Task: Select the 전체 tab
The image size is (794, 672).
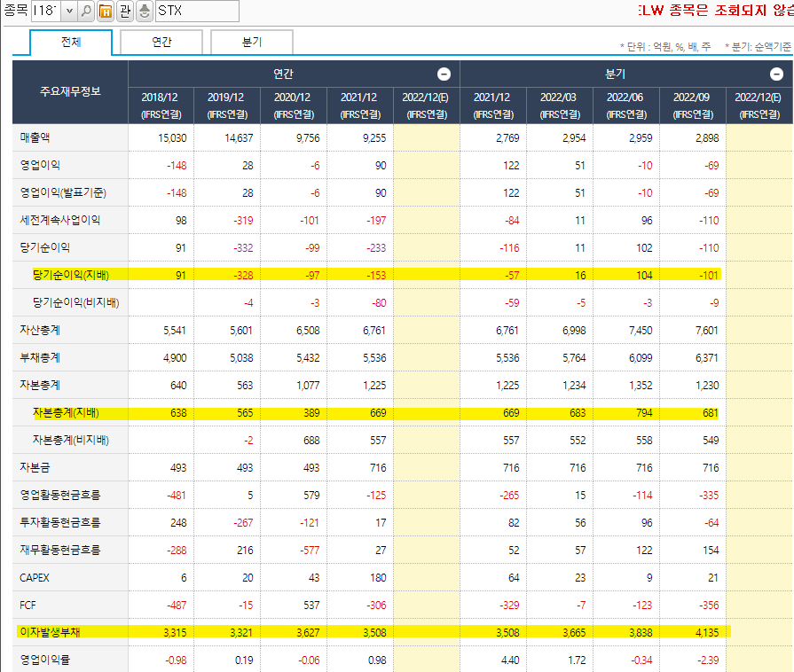Action: (x=71, y=42)
